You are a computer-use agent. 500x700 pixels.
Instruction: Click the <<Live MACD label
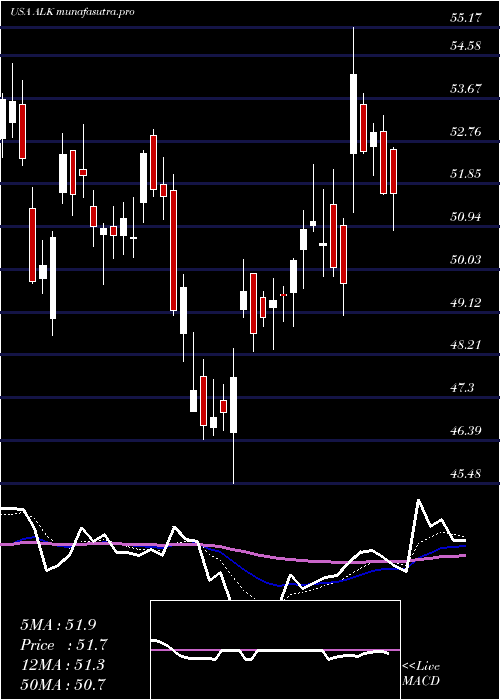point(421,674)
